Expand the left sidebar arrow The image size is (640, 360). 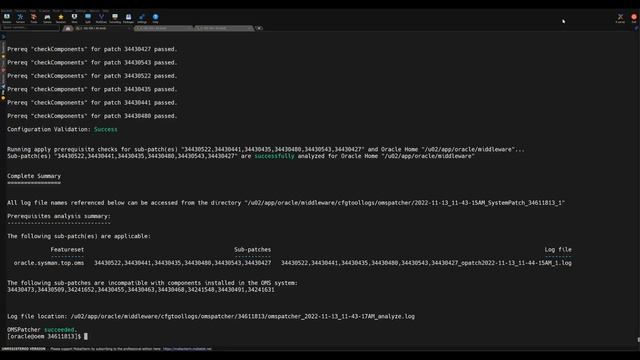[3, 37]
